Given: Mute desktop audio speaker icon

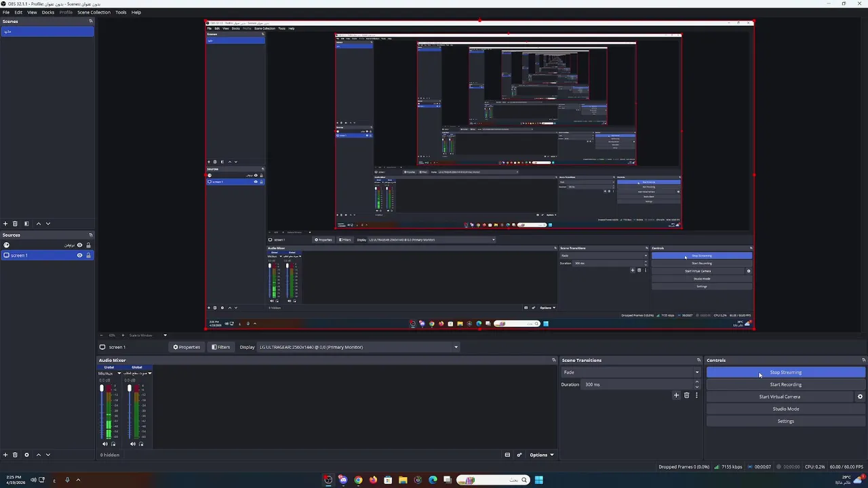Looking at the screenshot, I should tap(133, 444).
